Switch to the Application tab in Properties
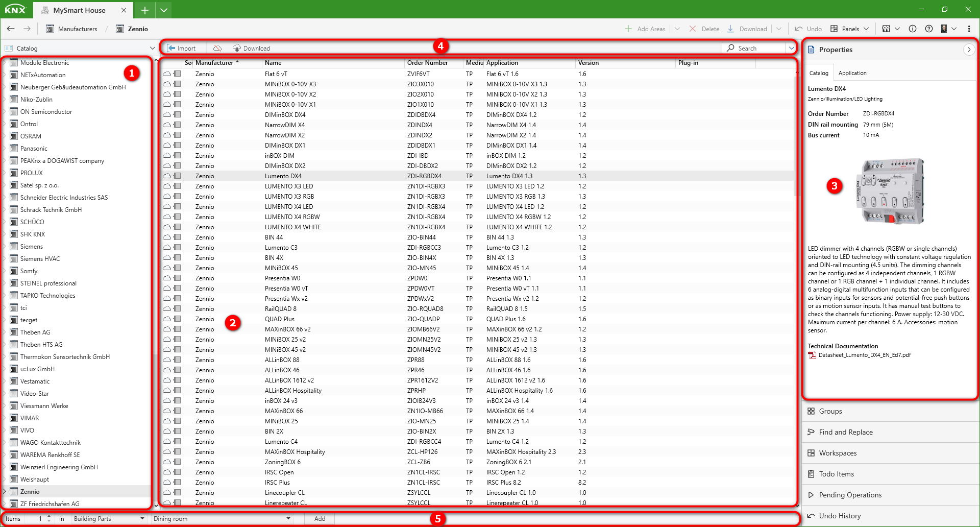This screenshot has width=980, height=527. click(852, 73)
